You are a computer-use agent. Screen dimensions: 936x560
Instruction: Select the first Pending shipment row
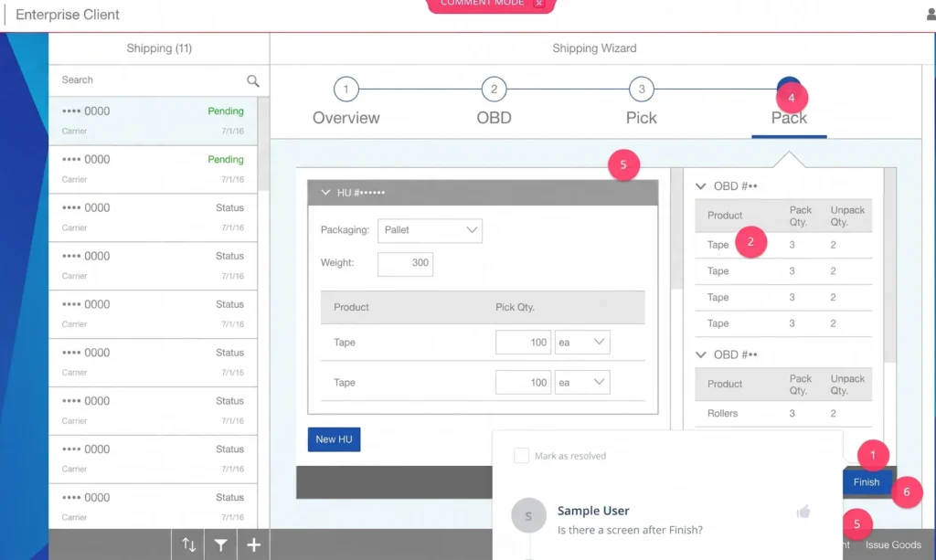(x=153, y=121)
